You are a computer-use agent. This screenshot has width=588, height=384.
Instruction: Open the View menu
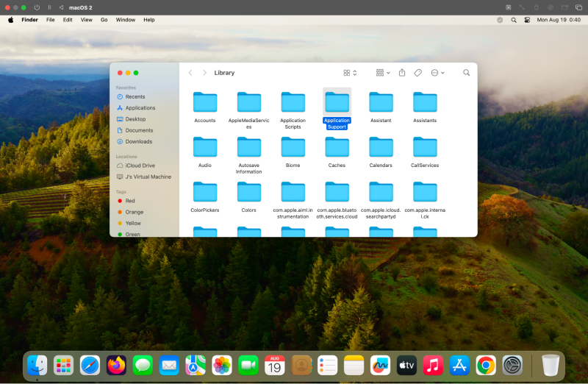click(x=86, y=20)
